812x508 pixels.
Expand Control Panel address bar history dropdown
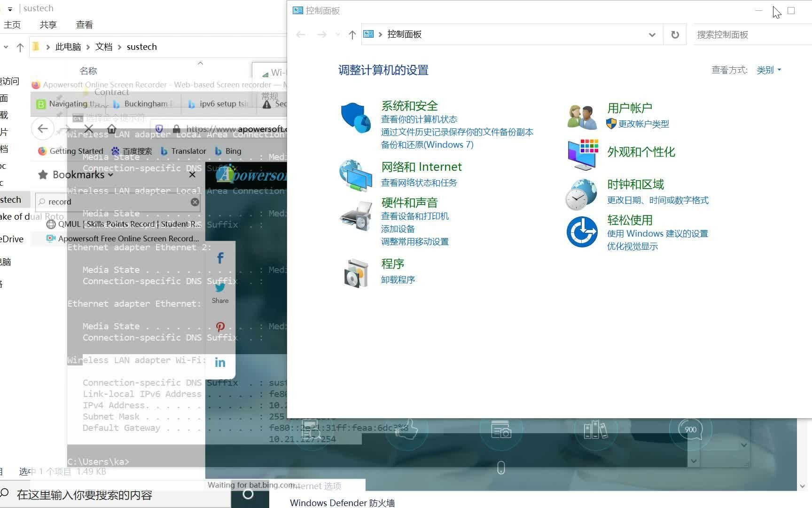[652, 34]
